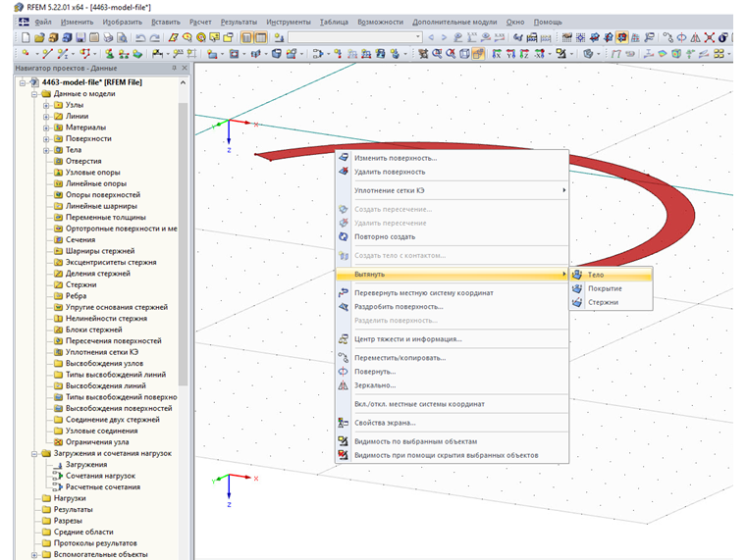Toggle the highlighted show-loads toolbar button
The image size is (746, 560).
tap(621, 37)
